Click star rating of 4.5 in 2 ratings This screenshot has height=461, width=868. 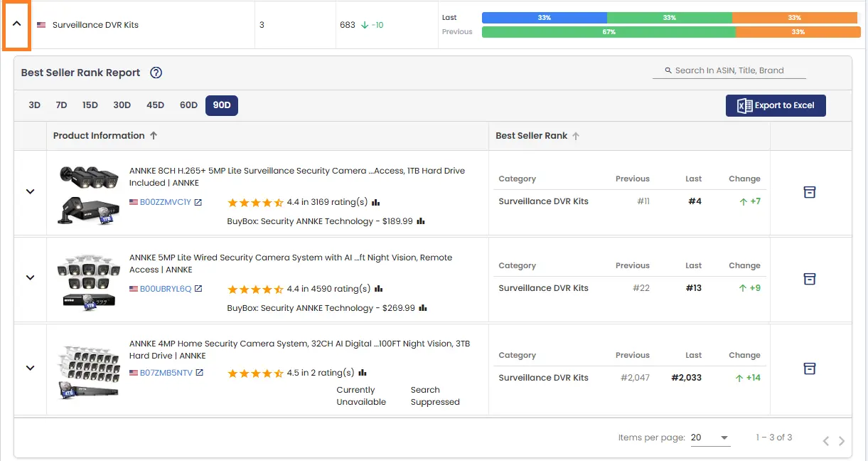255,373
